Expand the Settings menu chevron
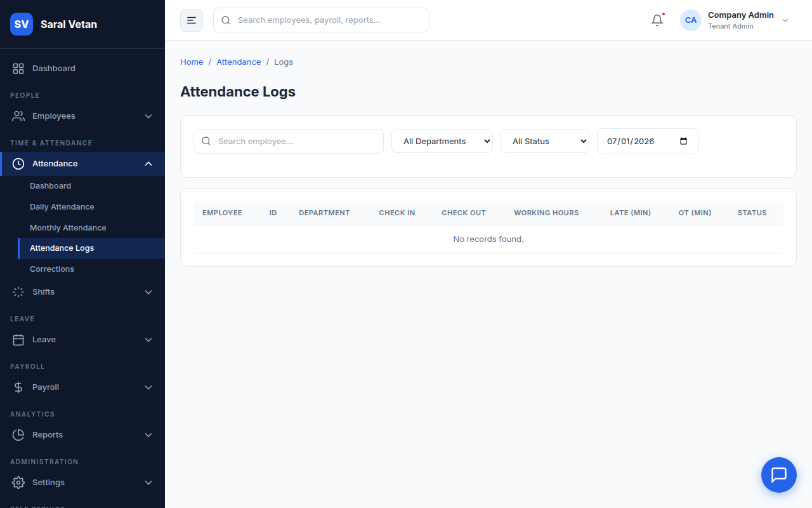 click(148, 483)
